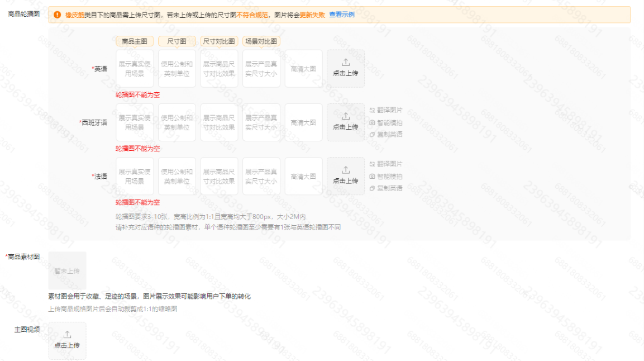Click the 上传商品规格图片后会自动裁剪 hint
Image resolution: width=644 pixels, height=361 pixels.
tap(113, 309)
